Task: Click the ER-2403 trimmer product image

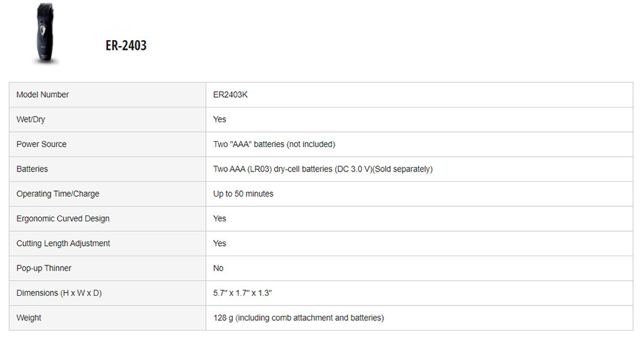Action: [x=45, y=34]
